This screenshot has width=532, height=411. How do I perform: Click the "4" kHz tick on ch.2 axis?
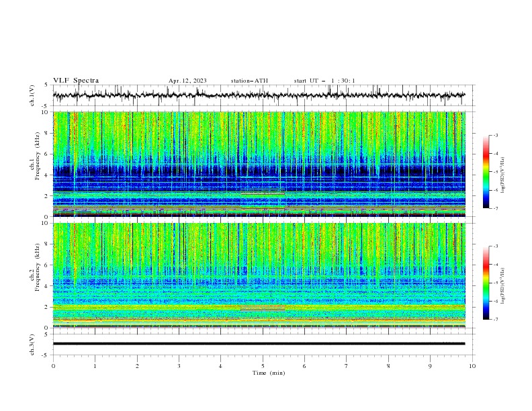(x=47, y=286)
